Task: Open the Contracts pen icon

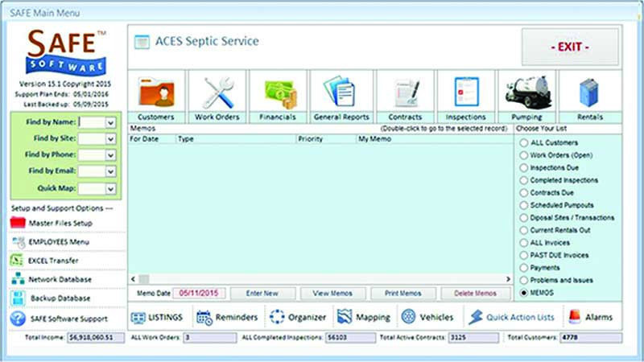Action: 407,93
